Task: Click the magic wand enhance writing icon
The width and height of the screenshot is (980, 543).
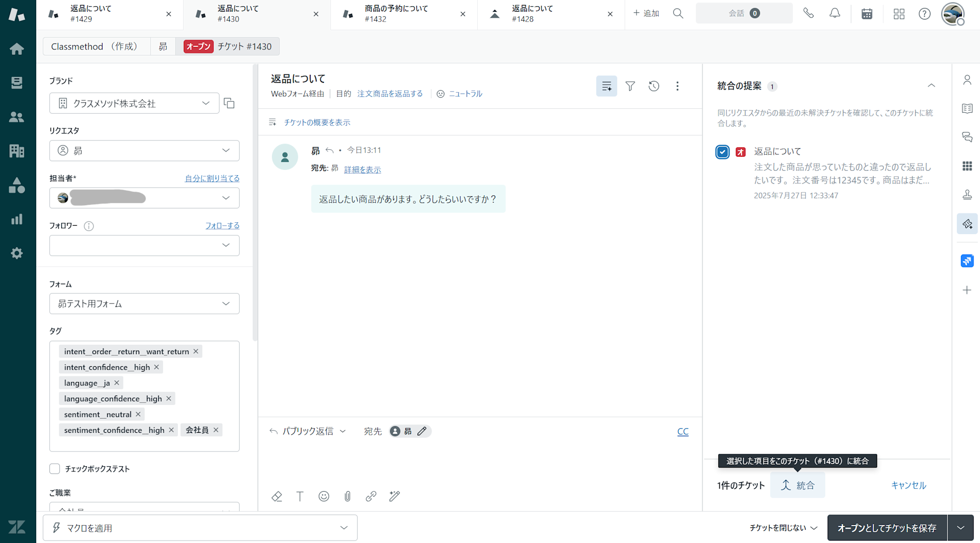Action: pyautogui.click(x=394, y=496)
